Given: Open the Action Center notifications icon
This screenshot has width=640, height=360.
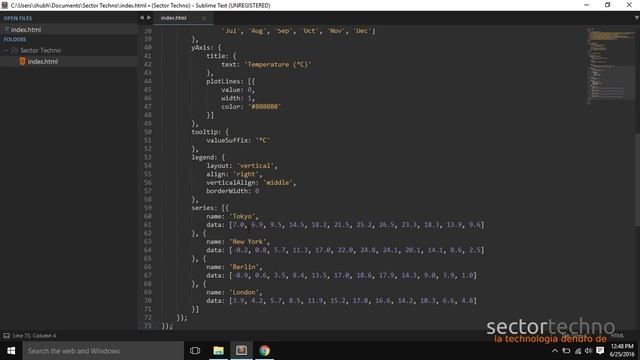Looking at the screenshot, I should point(600,351).
